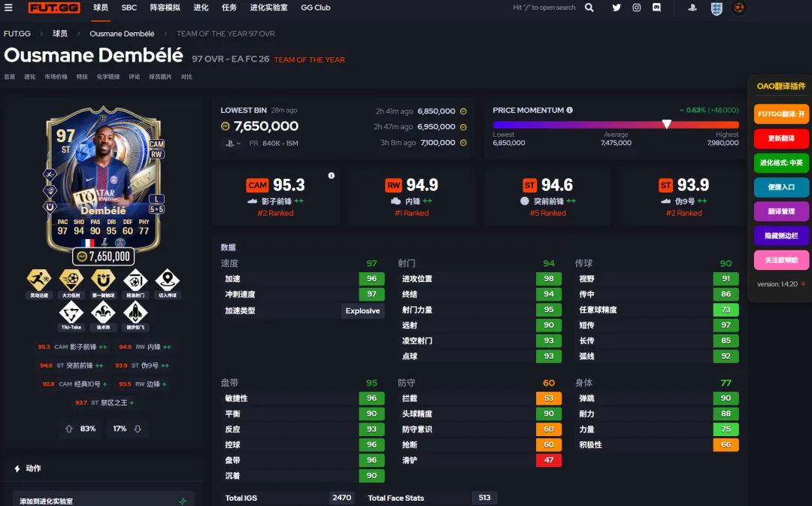The height and width of the screenshot is (506, 812).
Task: Click the 切入传球 playstyle icon
Action: [167, 280]
